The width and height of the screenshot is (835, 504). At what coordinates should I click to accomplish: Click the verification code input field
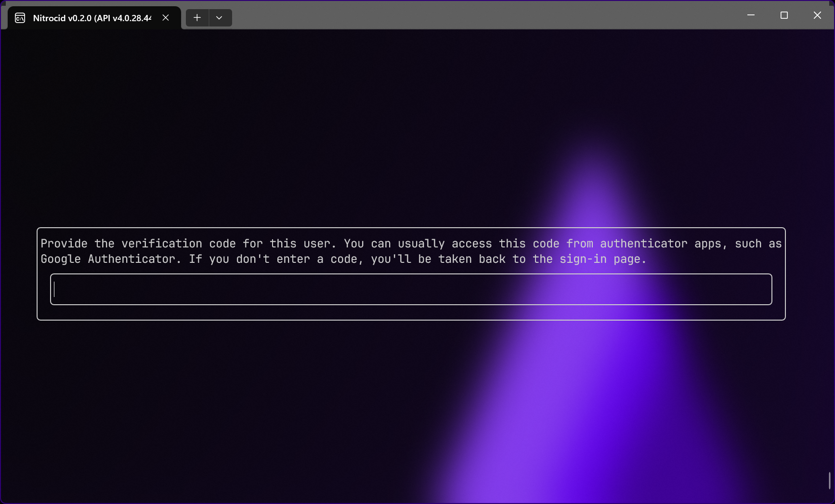[x=411, y=289]
